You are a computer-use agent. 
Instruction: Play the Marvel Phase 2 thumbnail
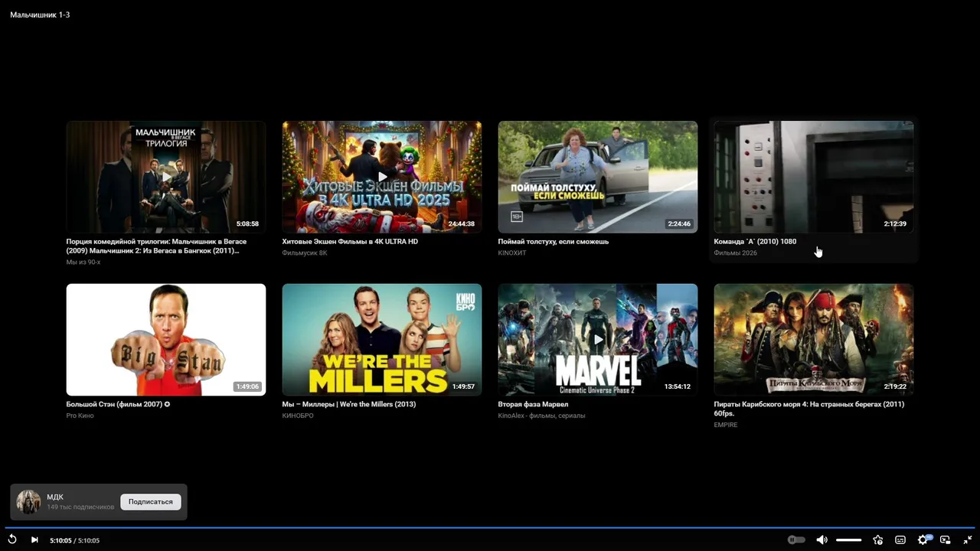(598, 340)
